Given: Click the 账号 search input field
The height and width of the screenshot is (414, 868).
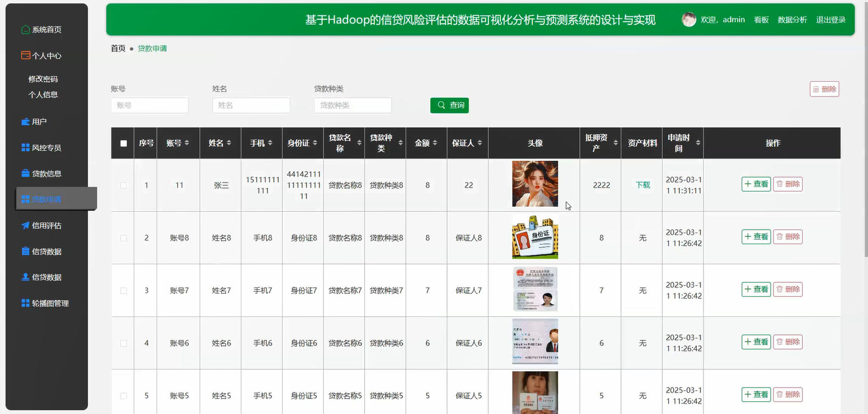Looking at the screenshot, I should pos(150,105).
